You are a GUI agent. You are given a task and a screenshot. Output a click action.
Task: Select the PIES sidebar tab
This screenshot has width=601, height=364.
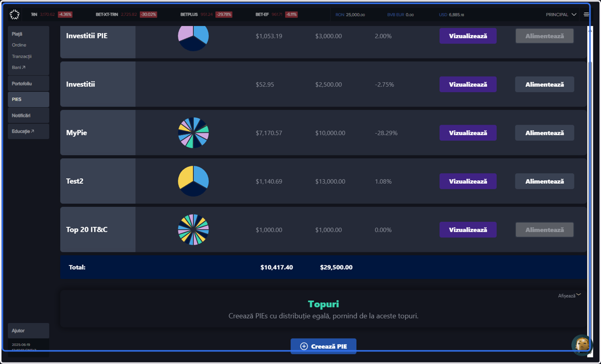click(29, 99)
